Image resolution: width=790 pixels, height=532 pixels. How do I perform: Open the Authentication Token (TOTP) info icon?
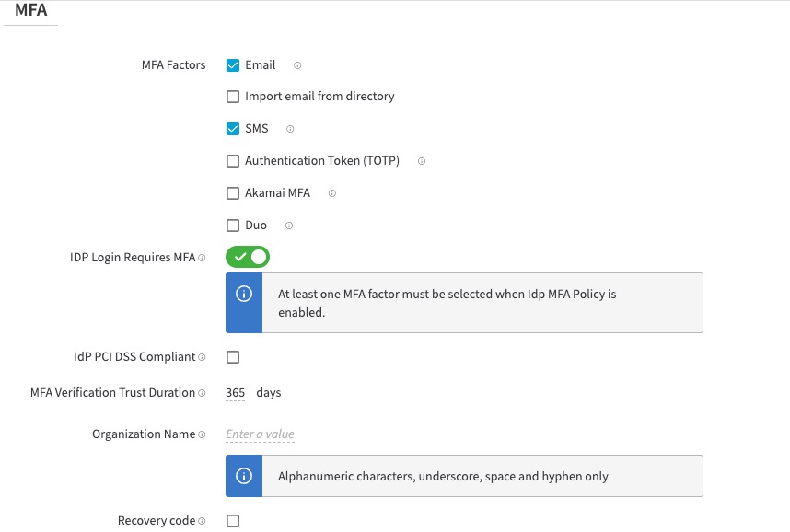[422, 161]
